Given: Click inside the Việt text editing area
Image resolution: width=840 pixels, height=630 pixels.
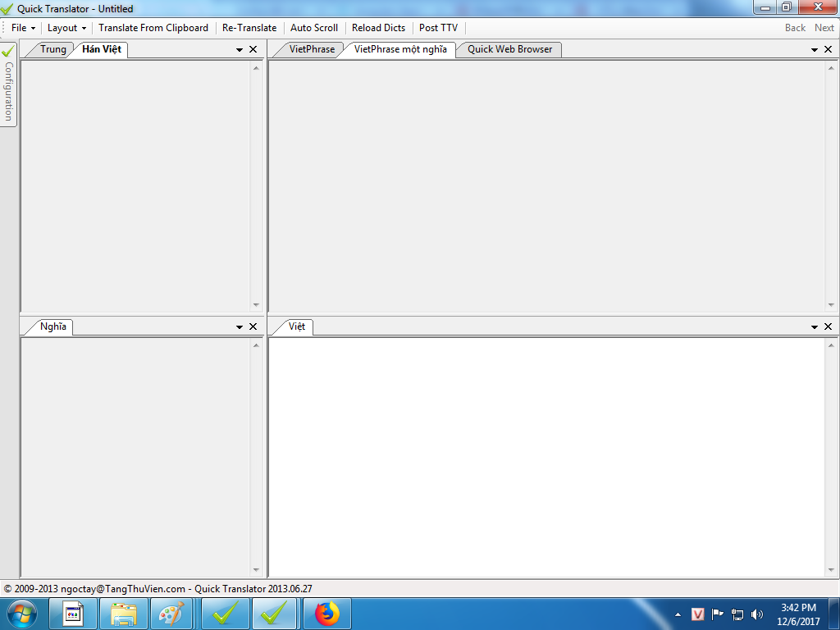Looking at the screenshot, I should tap(546, 455).
